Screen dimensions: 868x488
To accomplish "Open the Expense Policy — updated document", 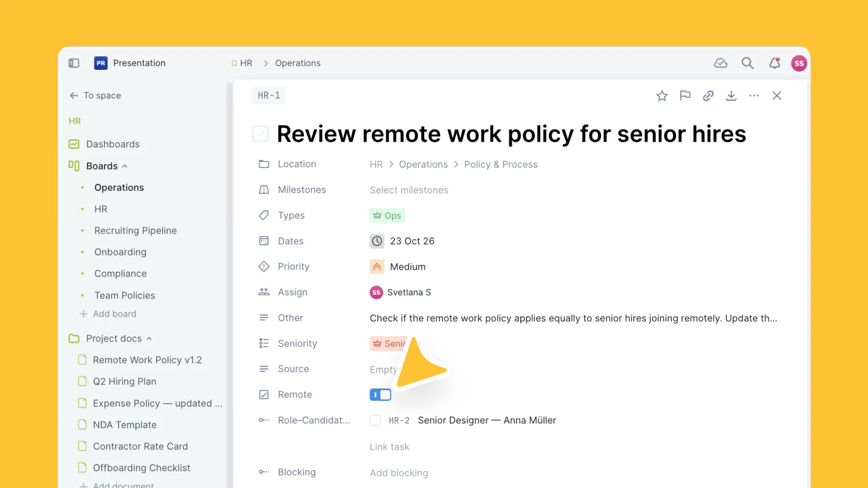I will [x=158, y=403].
